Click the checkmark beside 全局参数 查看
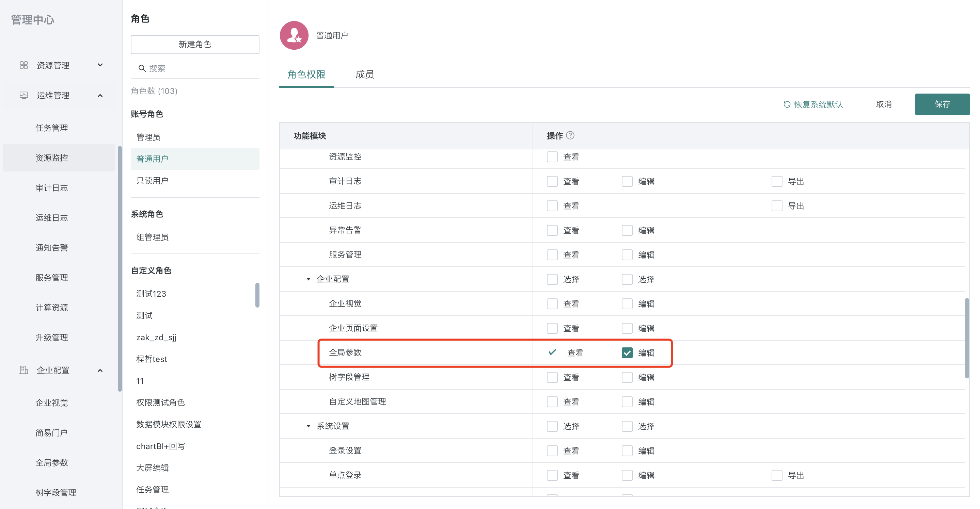The height and width of the screenshot is (509, 980). pos(552,352)
